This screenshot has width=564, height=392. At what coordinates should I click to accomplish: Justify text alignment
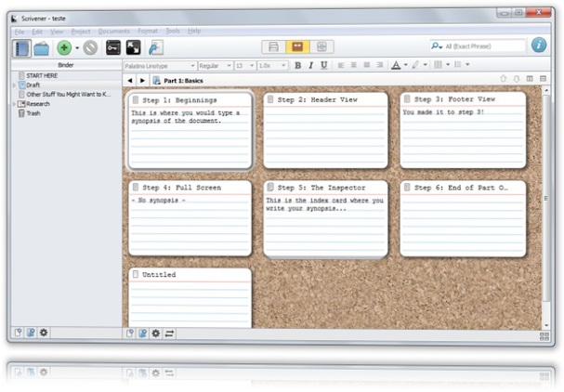367,65
